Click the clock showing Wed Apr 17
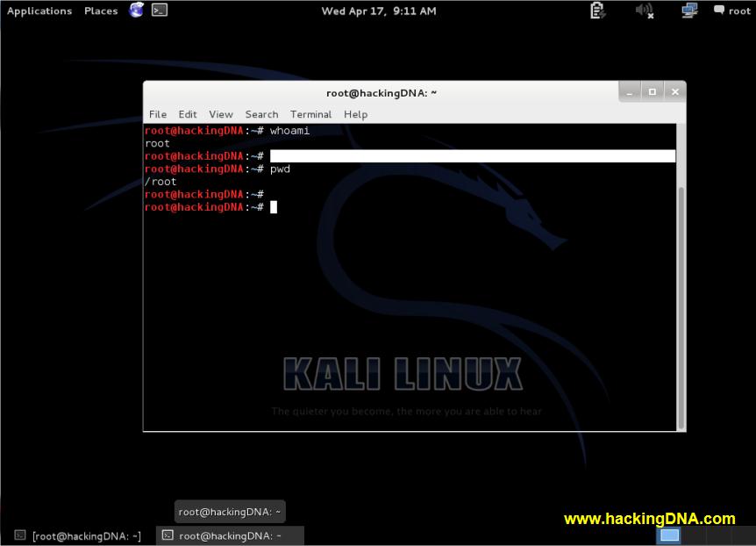This screenshot has height=546, width=756. pos(379,11)
